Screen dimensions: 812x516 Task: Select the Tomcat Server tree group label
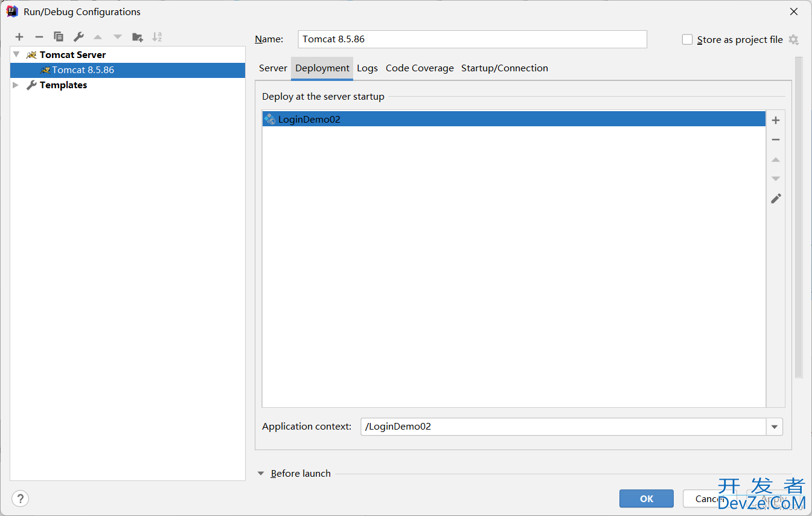[x=72, y=54]
